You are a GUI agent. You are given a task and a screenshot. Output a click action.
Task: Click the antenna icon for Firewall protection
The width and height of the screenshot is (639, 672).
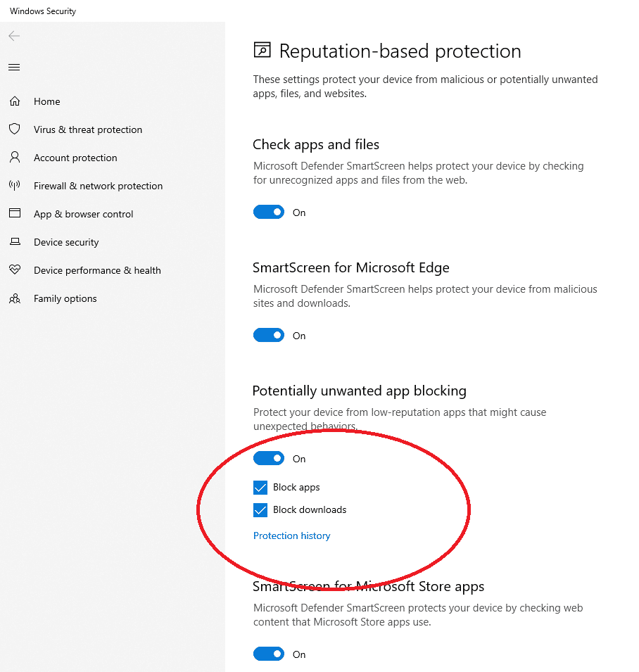pos(15,186)
